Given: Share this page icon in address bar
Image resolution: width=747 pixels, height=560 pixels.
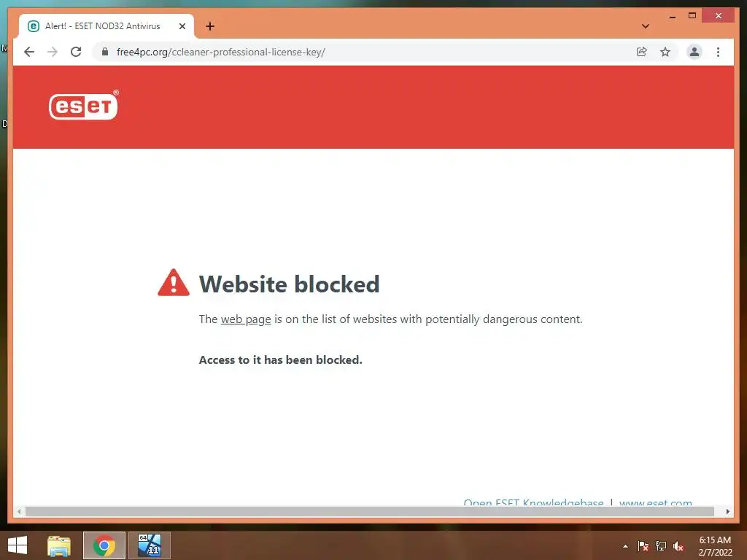Looking at the screenshot, I should 642,52.
